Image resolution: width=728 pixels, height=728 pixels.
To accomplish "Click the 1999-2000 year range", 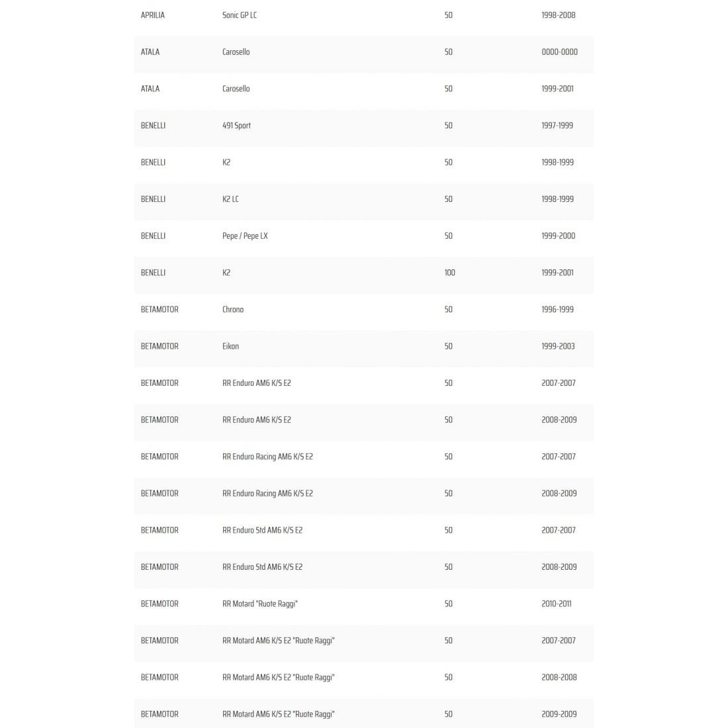I will (558, 236).
